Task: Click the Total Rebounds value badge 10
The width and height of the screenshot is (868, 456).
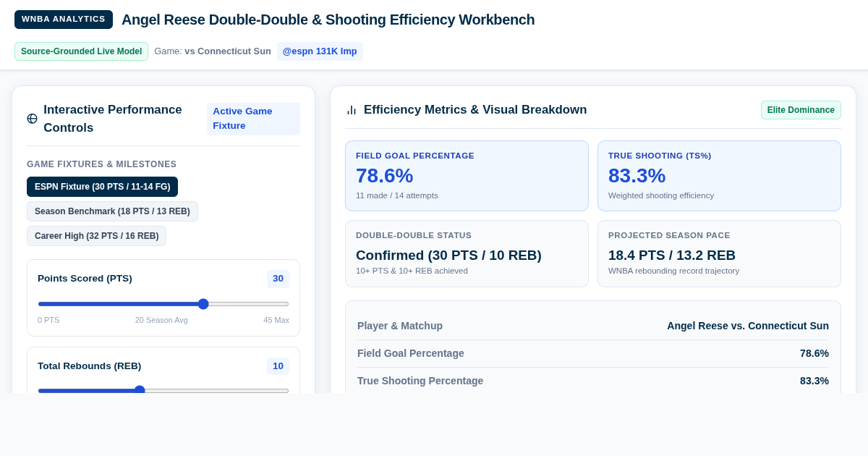Action: [278, 366]
